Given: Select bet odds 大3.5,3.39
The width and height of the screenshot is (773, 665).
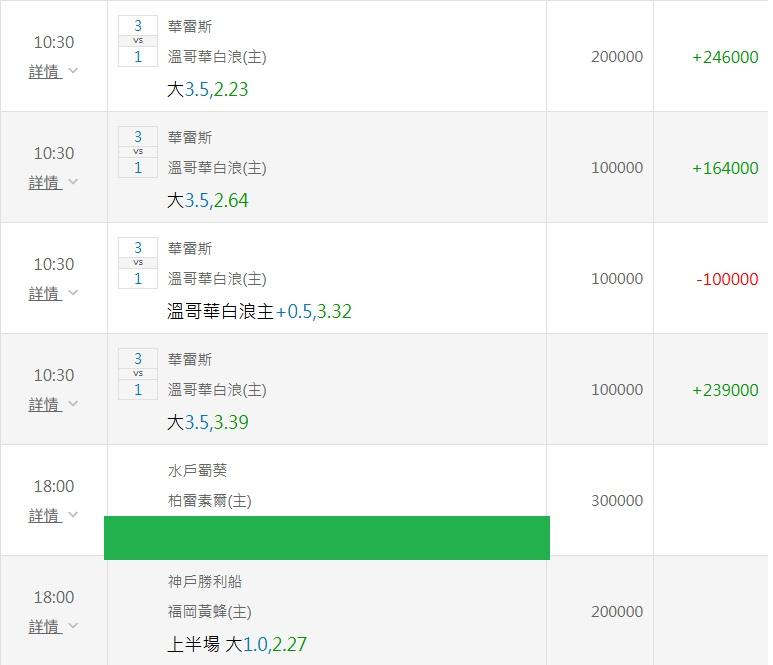Looking at the screenshot, I should 208,422.
